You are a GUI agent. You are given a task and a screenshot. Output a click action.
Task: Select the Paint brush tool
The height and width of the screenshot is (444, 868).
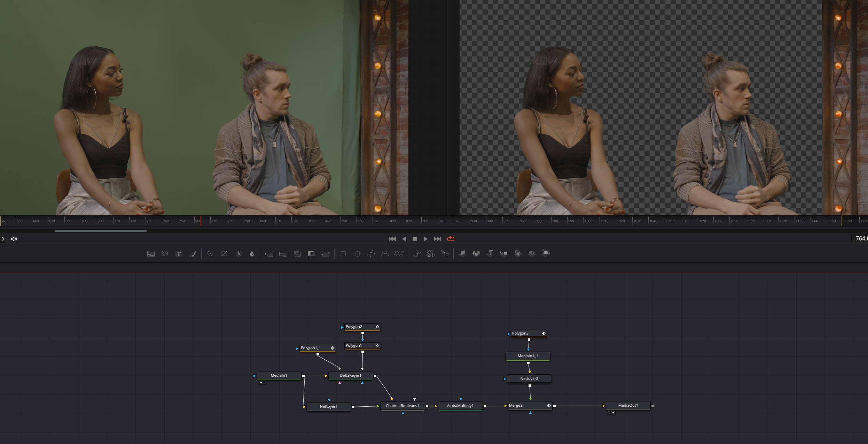tap(193, 254)
